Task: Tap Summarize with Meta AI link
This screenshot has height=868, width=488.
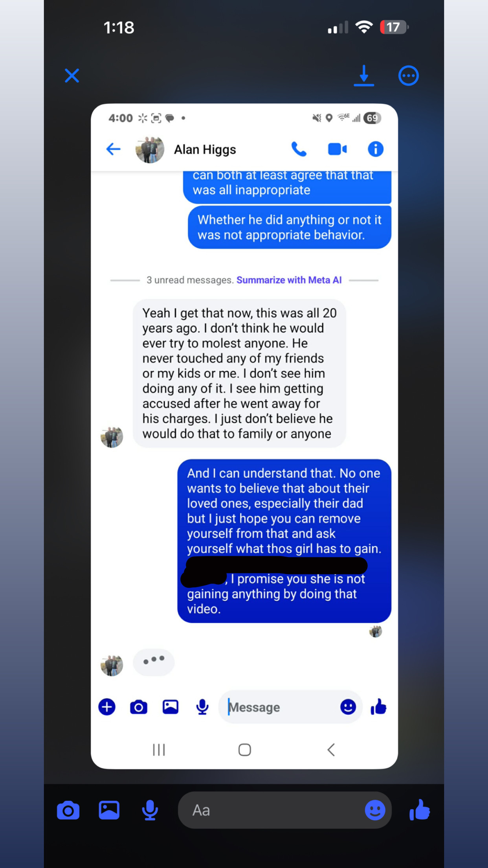Action: click(289, 280)
